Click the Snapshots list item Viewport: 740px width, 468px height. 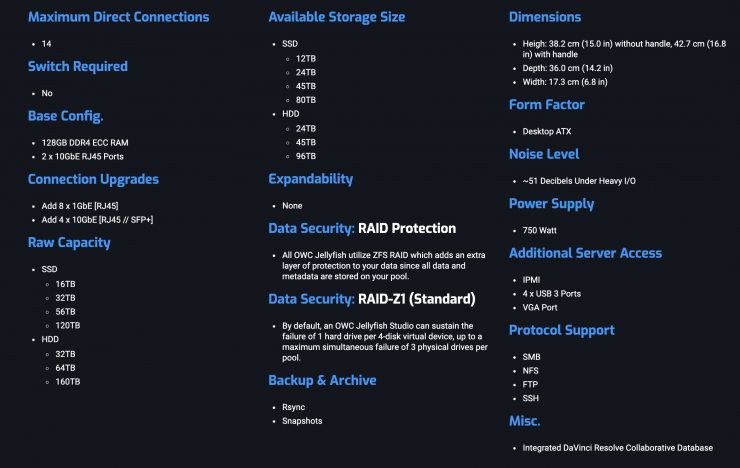[302, 421]
